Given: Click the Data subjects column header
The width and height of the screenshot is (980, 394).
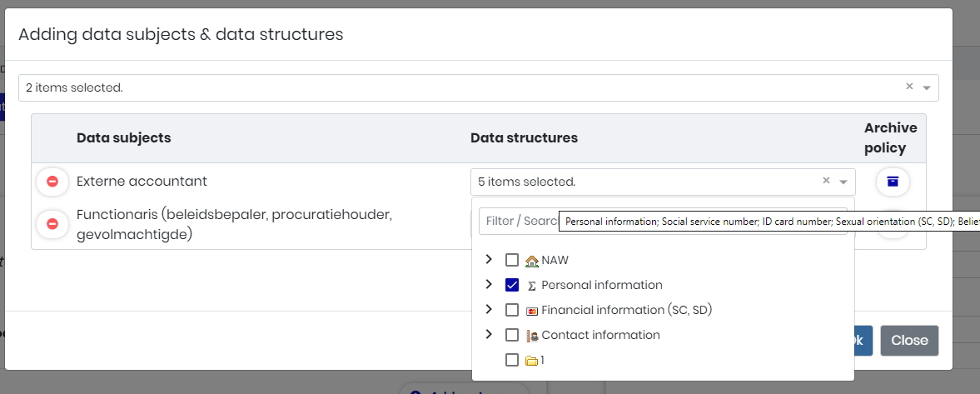Looking at the screenshot, I should [x=124, y=137].
